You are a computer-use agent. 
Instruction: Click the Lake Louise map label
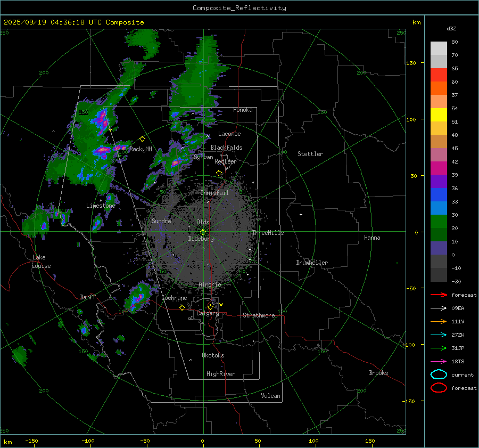(x=41, y=262)
